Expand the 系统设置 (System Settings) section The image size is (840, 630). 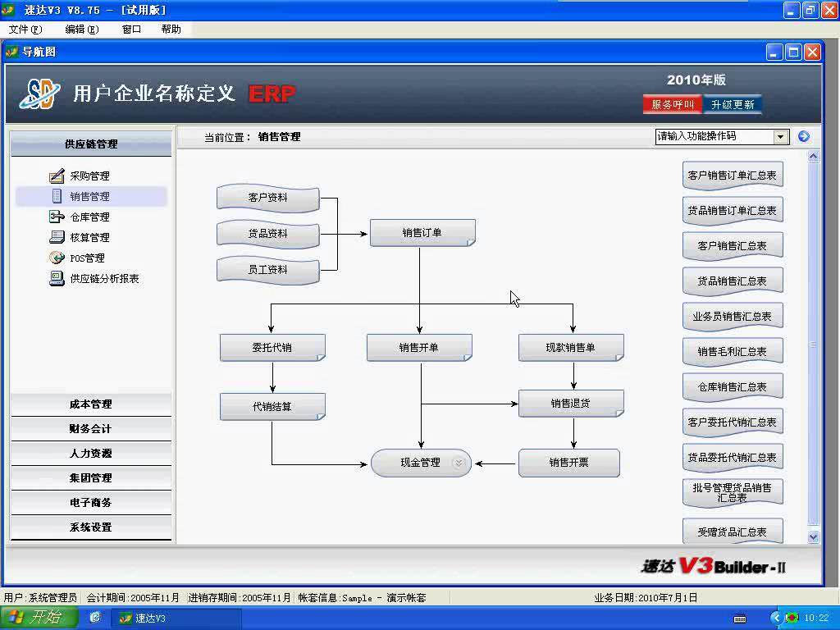click(90, 527)
